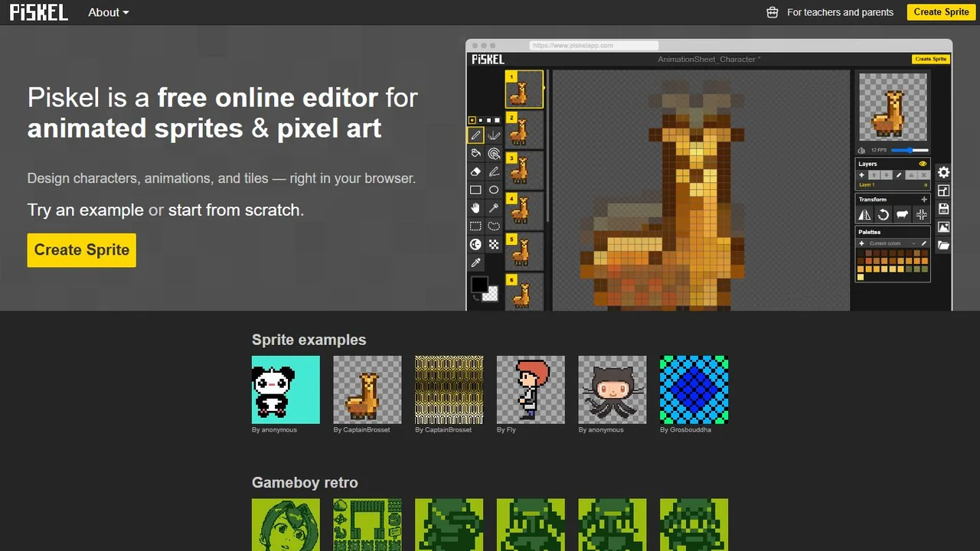Select the Move hand tool
Viewport: 980px width, 551px height.
[475, 208]
